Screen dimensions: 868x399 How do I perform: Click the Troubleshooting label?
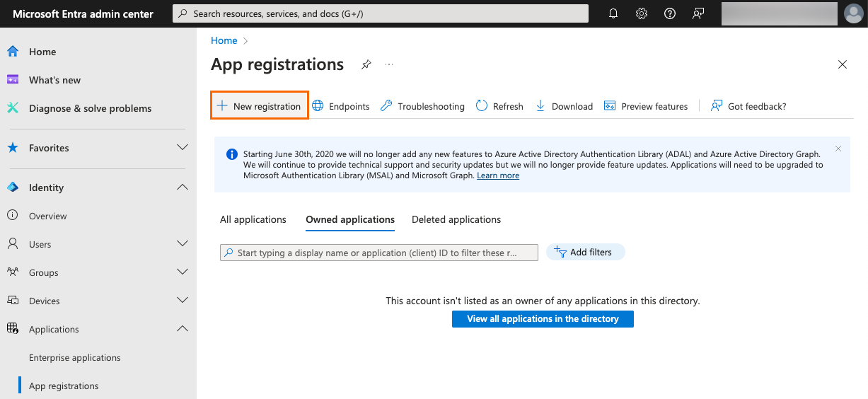click(431, 106)
